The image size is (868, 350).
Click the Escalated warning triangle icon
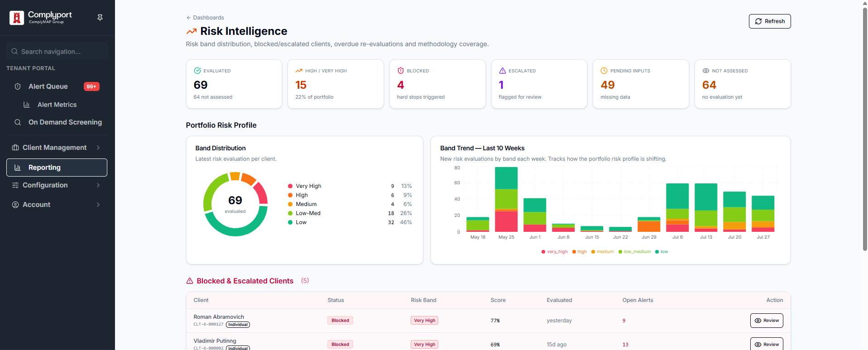tap(503, 71)
